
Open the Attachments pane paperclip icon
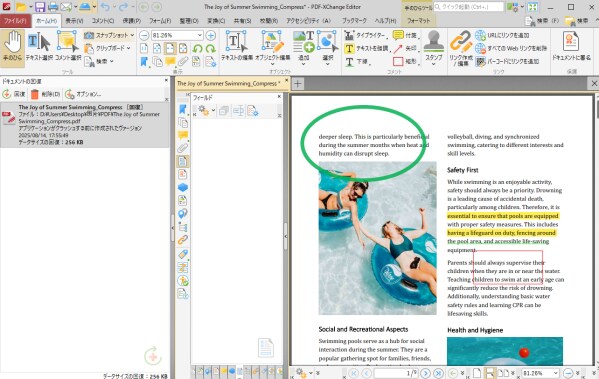pyautogui.click(x=183, y=148)
